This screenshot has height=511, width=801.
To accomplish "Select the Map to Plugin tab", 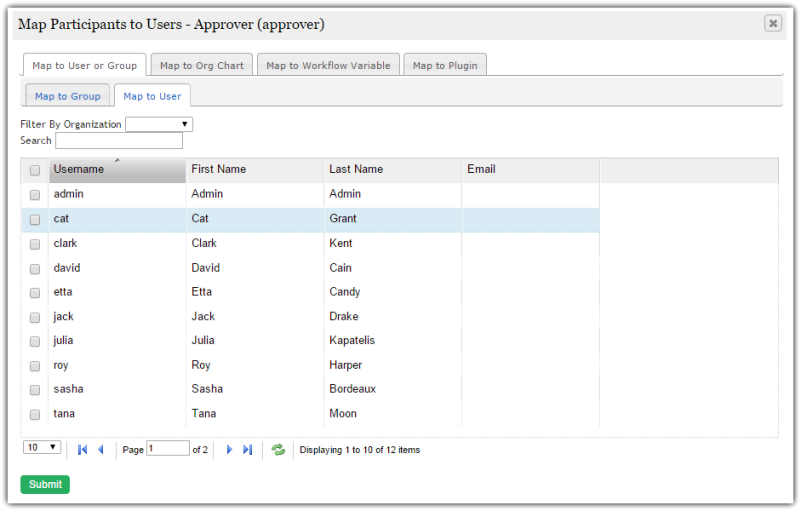I will (445, 66).
